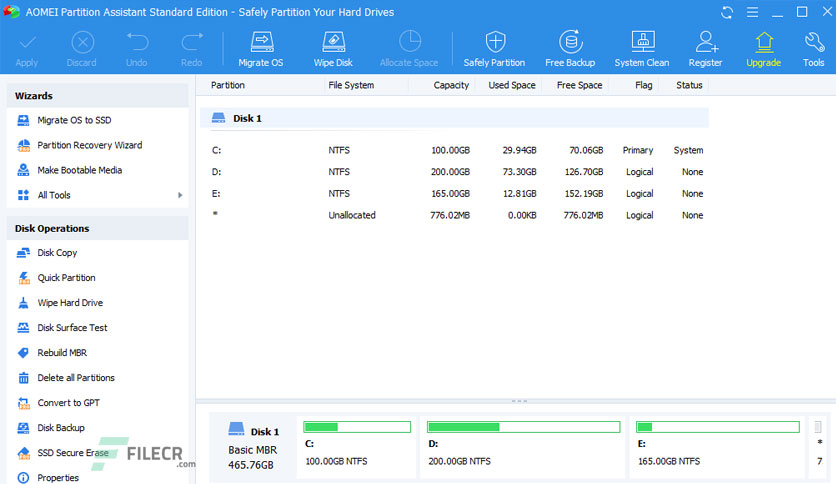Viewport: 836px width, 484px height.
Task: Click the Status column header
Action: click(689, 85)
